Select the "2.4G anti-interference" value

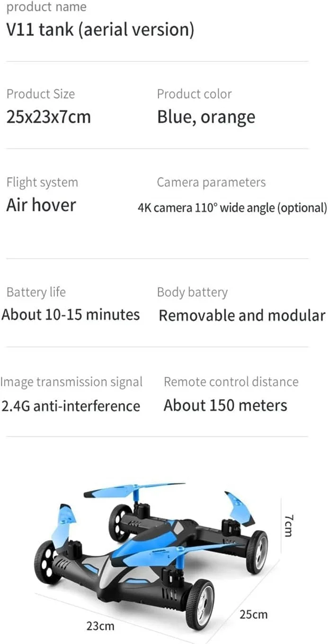(x=71, y=406)
